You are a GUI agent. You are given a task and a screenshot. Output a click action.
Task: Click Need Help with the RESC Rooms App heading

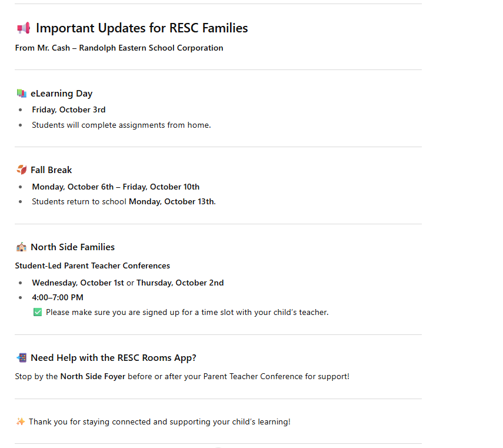(114, 357)
